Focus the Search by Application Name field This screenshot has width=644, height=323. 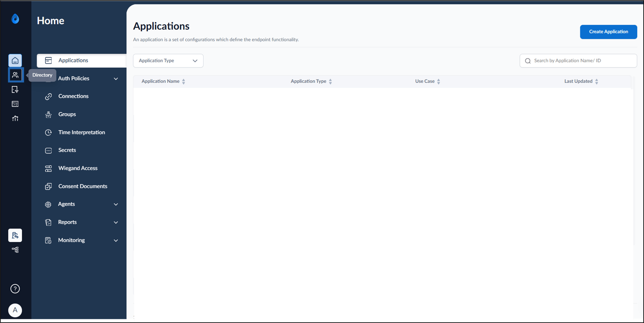578,61
